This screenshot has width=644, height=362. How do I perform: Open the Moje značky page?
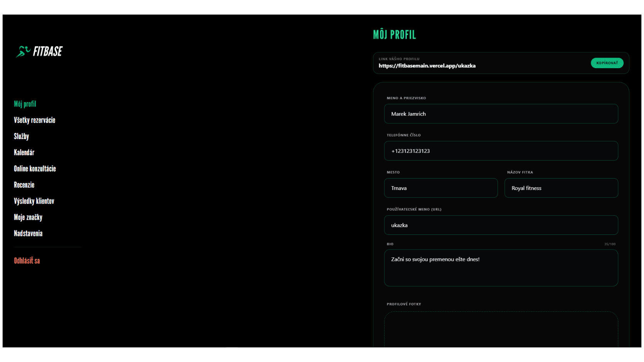click(28, 217)
